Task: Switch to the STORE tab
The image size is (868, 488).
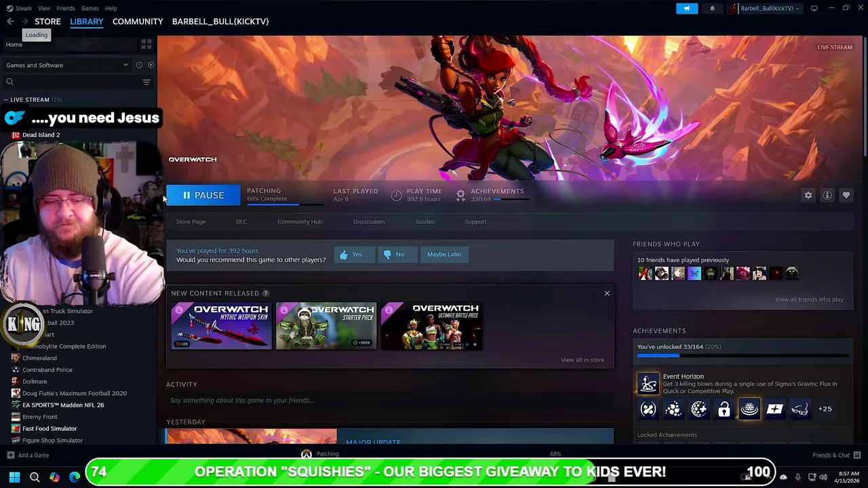Action: click(47, 22)
